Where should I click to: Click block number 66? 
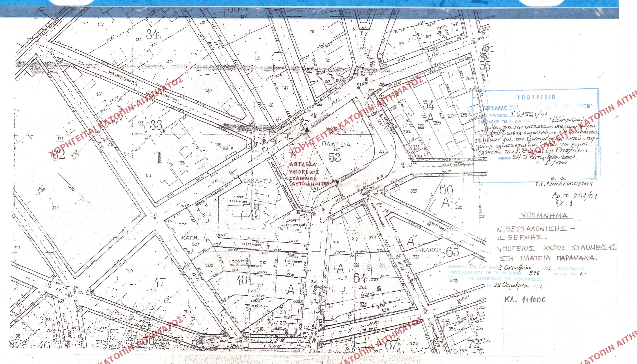point(446,190)
